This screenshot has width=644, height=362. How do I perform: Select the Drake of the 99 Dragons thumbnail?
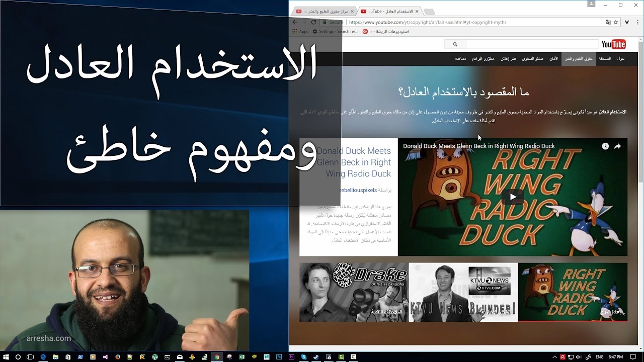354,292
